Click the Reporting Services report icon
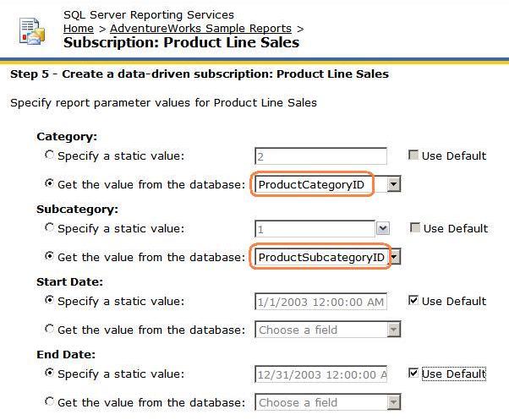 (x=32, y=30)
